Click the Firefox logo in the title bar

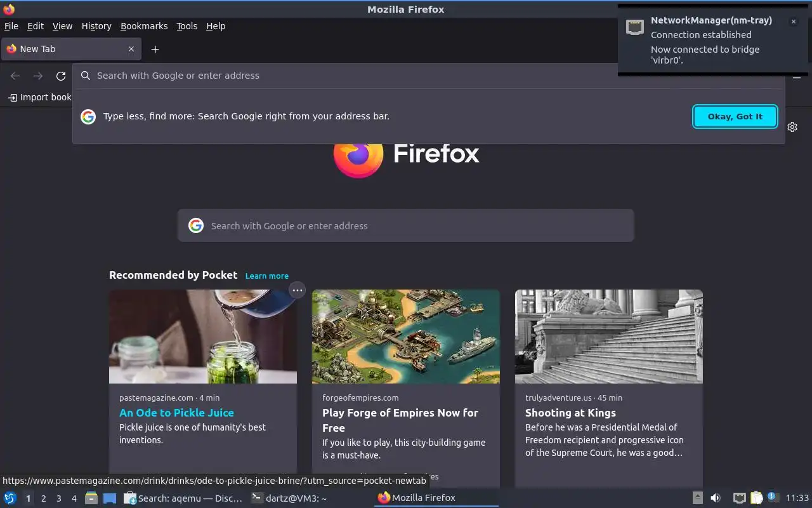click(x=9, y=9)
